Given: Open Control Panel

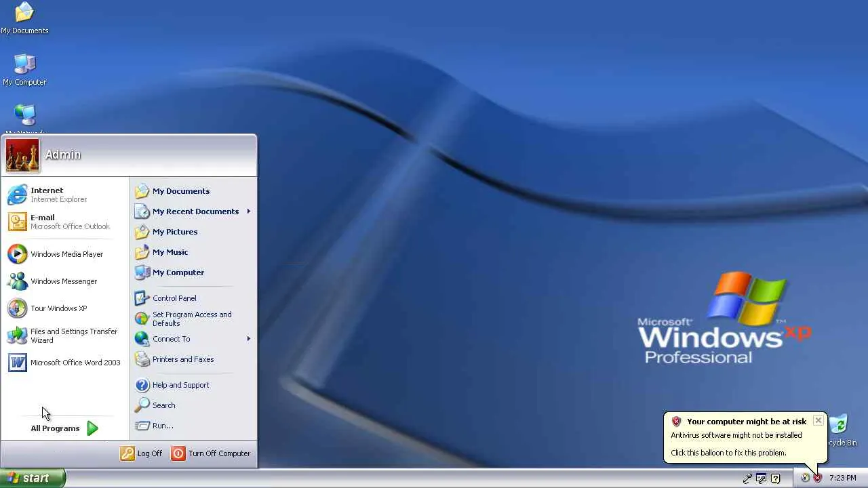Looking at the screenshot, I should tap(193, 298).
